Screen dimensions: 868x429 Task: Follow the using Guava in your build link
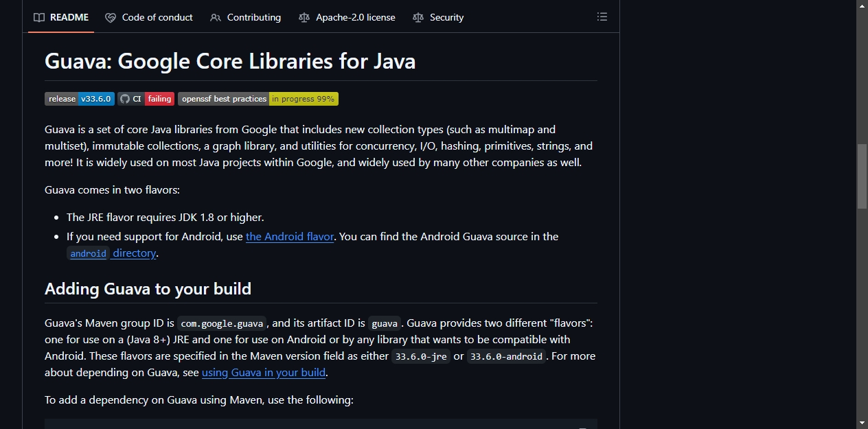[x=264, y=373]
